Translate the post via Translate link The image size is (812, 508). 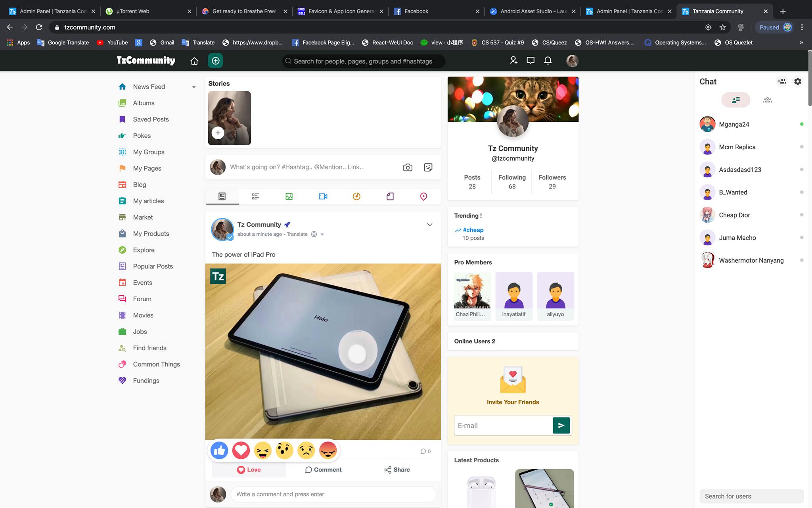[297, 234]
